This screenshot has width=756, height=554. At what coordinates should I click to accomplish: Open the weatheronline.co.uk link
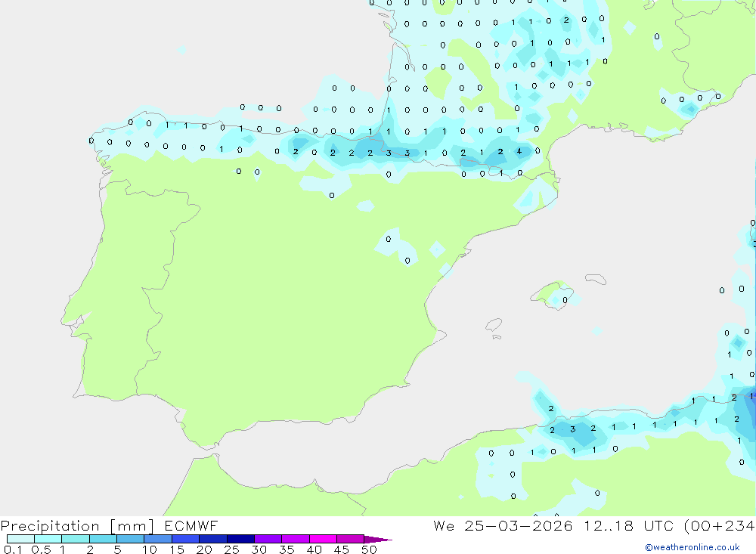(x=692, y=547)
